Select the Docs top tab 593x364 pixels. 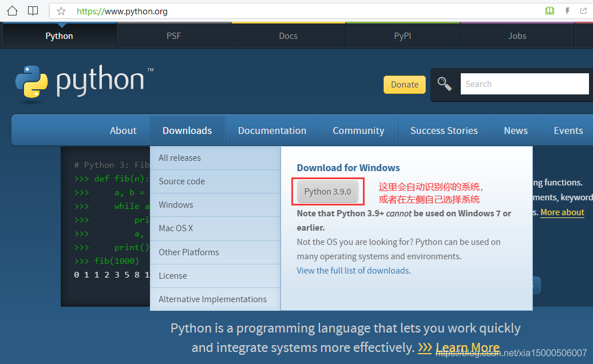click(288, 35)
